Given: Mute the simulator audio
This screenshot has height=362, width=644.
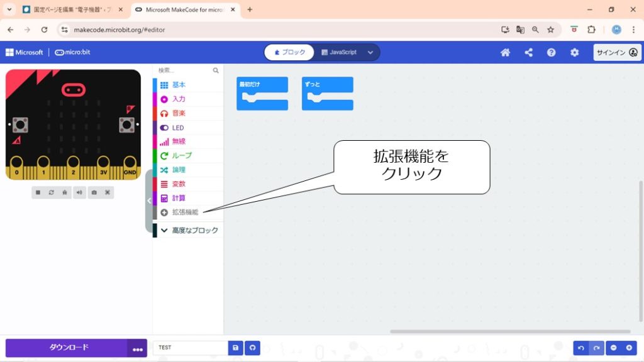Looking at the screenshot, I should tap(80, 192).
